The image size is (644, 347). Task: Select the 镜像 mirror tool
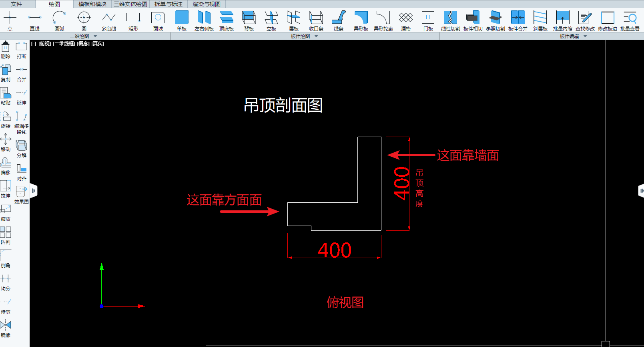[6, 328]
